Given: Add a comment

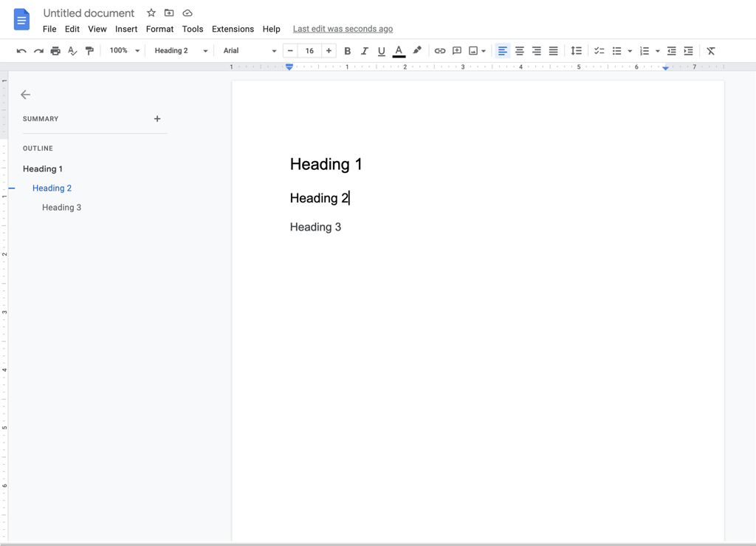Looking at the screenshot, I should pos(456,50).
